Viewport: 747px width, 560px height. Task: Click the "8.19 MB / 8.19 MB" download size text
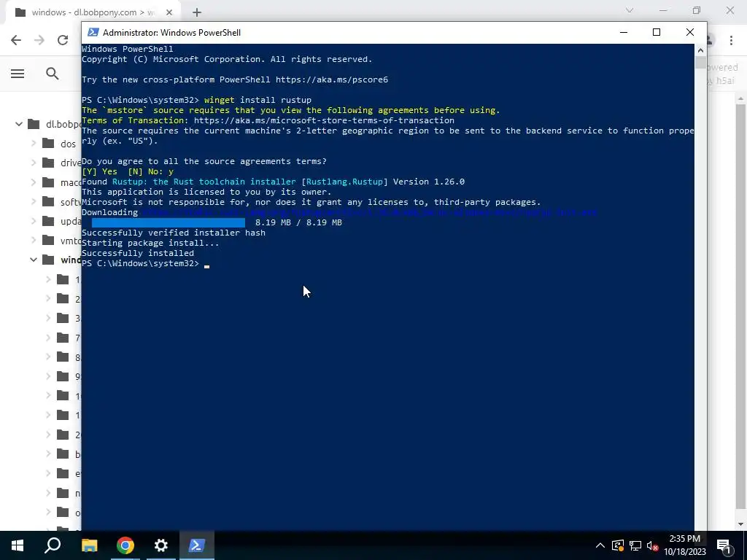(x=298, y=222)
